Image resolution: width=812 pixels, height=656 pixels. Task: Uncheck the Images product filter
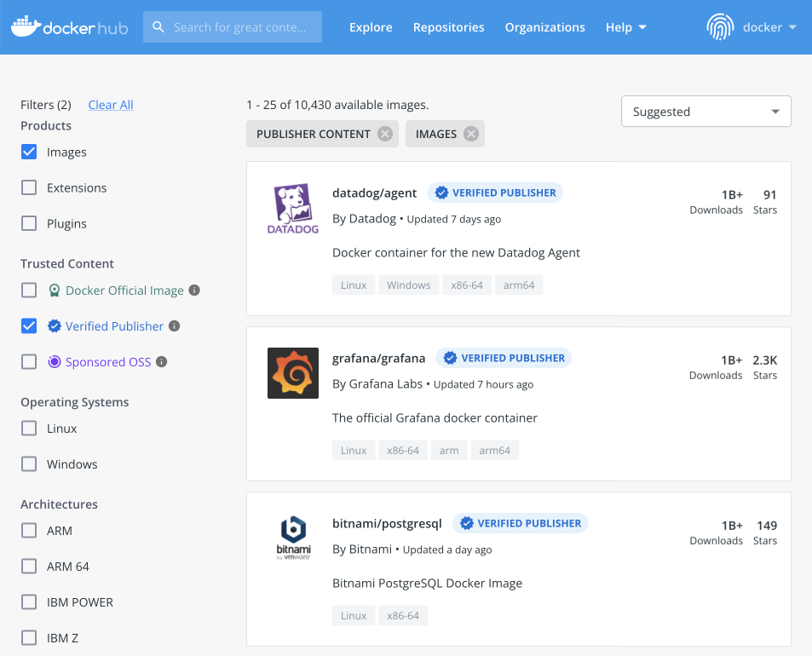coord(29,152)
